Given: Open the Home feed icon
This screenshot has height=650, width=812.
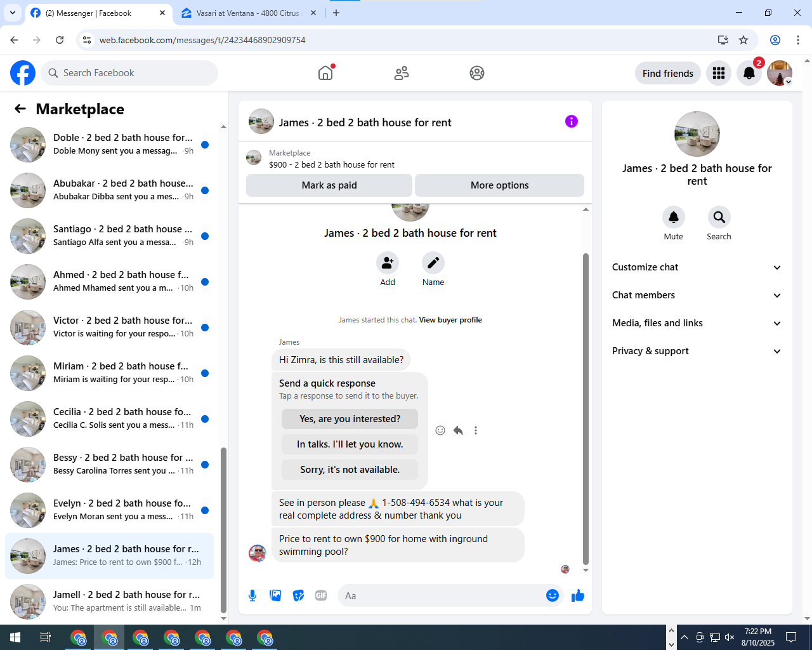Looking at the screenshot, I should (x=325, y=73).
